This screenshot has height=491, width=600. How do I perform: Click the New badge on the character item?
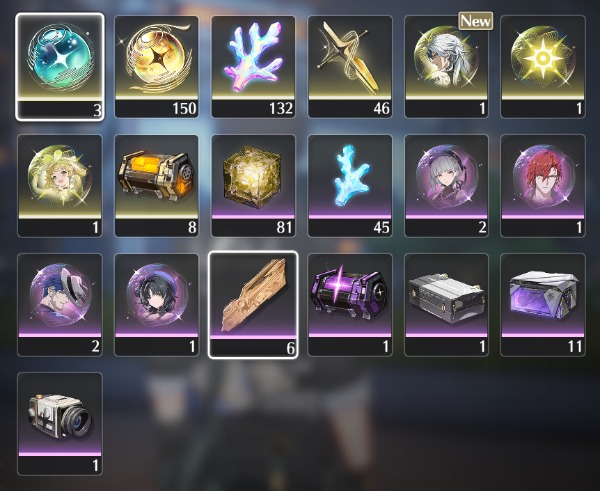click(x=476, y=21)
